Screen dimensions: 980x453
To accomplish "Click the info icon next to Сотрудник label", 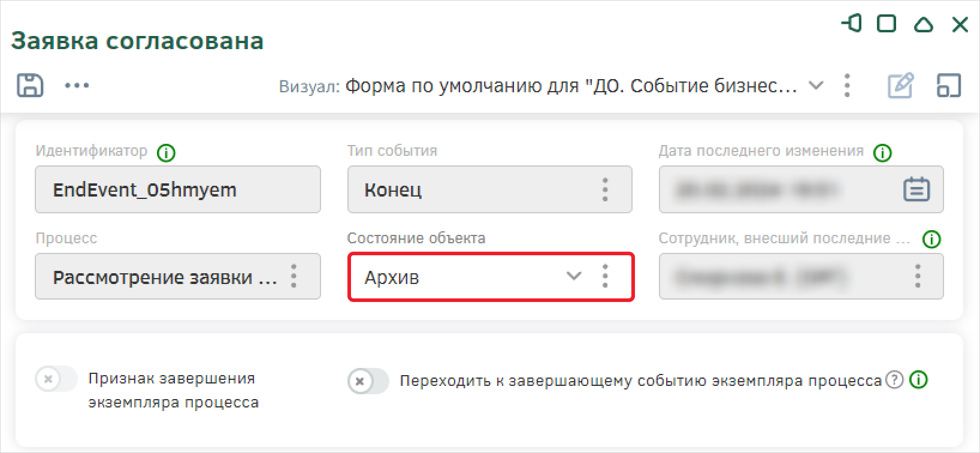I will click(x=931, y=240).
